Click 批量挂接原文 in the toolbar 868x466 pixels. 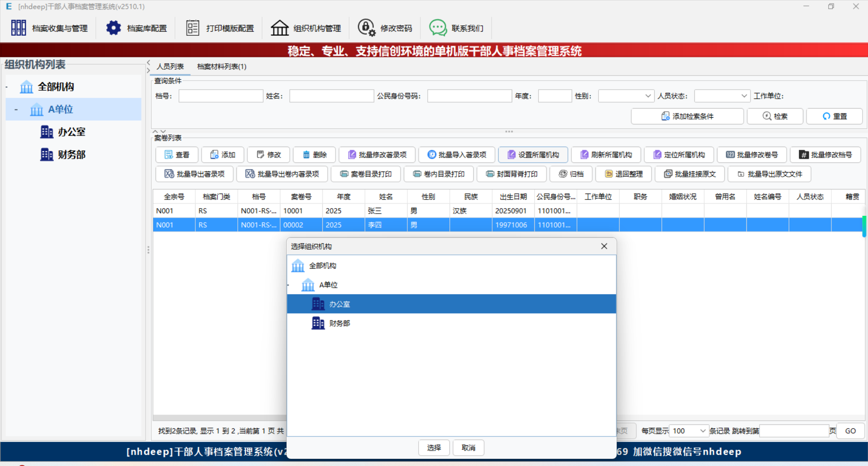[x=689, y=174]
